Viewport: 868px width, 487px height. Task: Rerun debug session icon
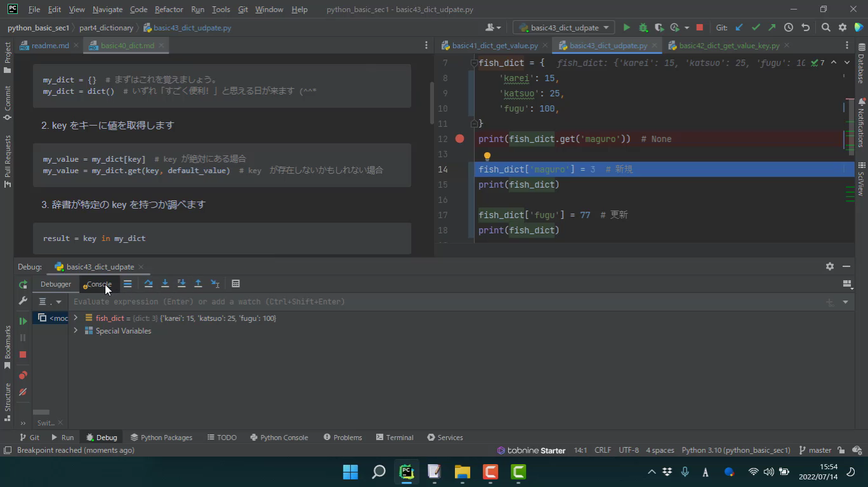(23, 285)
